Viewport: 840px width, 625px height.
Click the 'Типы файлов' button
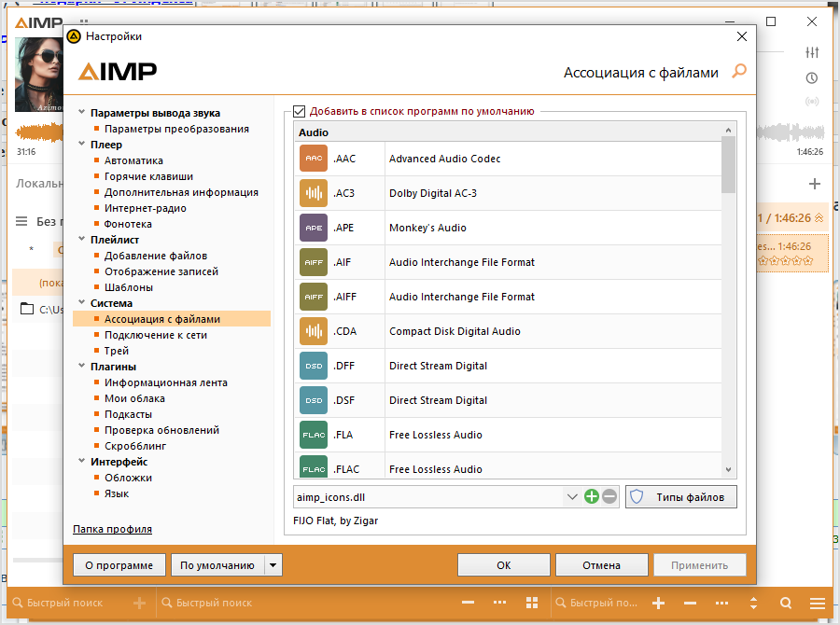point(681,497)
